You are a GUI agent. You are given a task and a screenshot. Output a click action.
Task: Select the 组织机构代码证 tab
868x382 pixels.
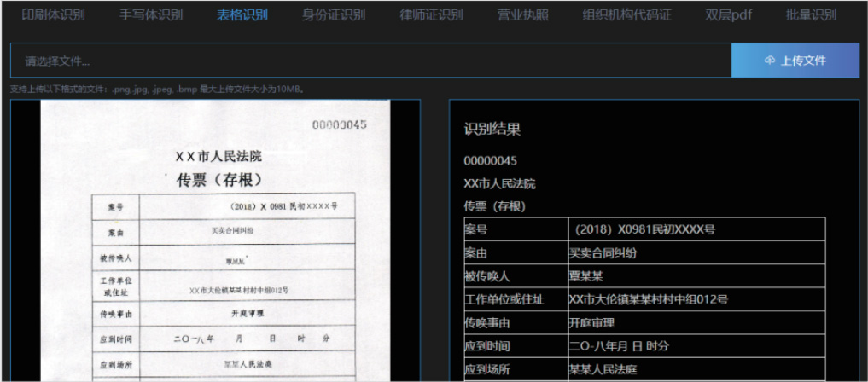[x=626, y=15]
